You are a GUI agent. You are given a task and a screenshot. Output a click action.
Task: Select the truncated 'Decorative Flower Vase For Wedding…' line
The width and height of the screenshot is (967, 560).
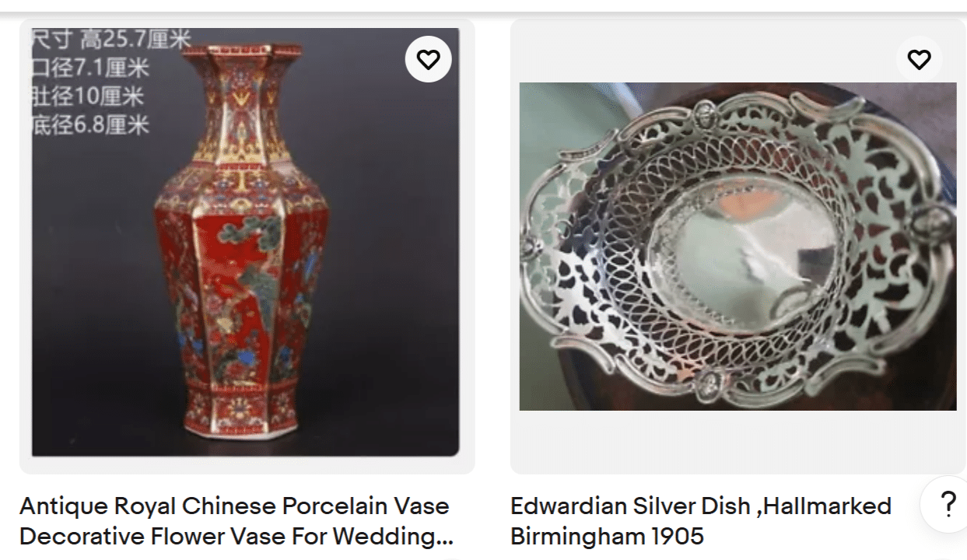[236, 536]
